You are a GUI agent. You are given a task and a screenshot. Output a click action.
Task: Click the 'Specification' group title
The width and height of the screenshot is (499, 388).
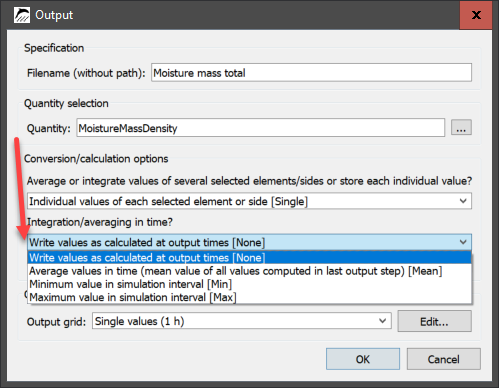coord(54,48)
